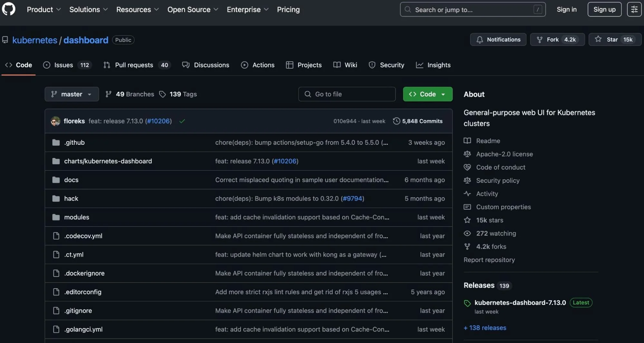
Task: Click the Notifications button
Action: [x=498, y=39]
